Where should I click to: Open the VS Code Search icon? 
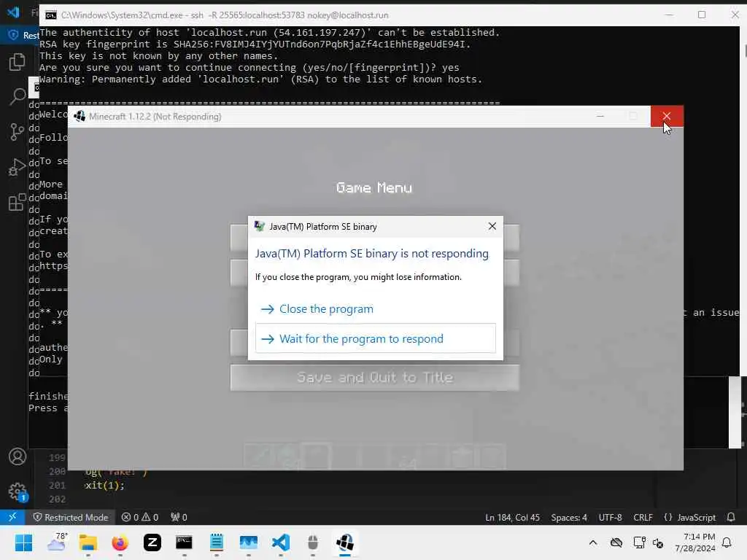(18, 96)
